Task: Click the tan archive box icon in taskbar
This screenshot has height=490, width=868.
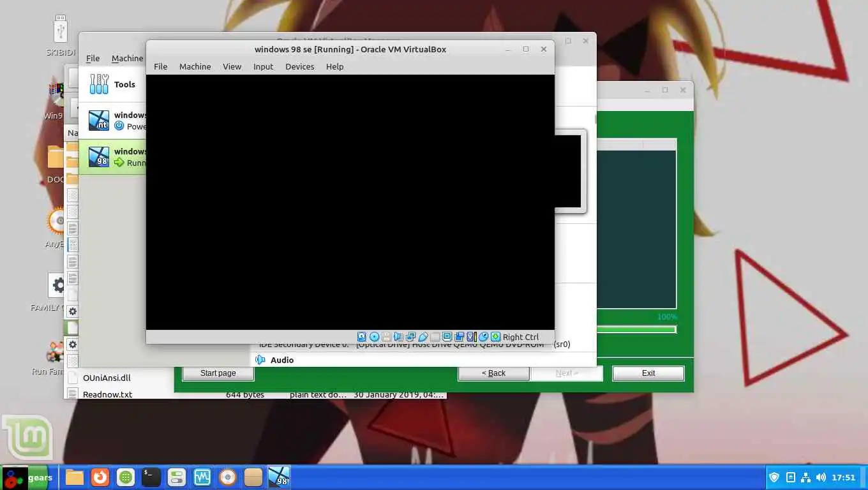Action: pos(253,477)
